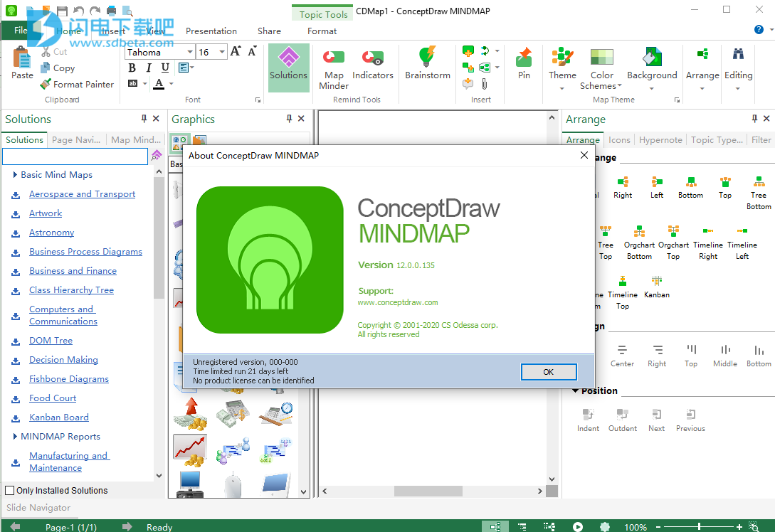Move to Next position
The height and width of the screenshot is (532, 775).
click(x=656, y=420)
